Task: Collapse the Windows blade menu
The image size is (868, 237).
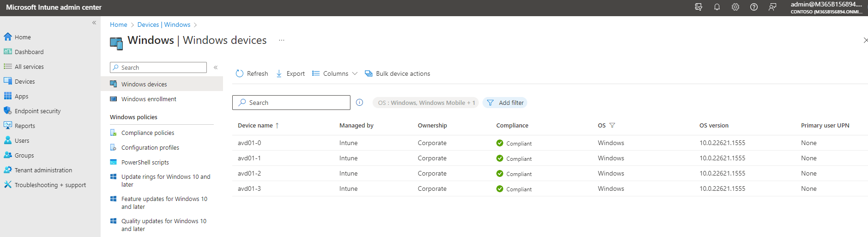Action: [216, 67]
